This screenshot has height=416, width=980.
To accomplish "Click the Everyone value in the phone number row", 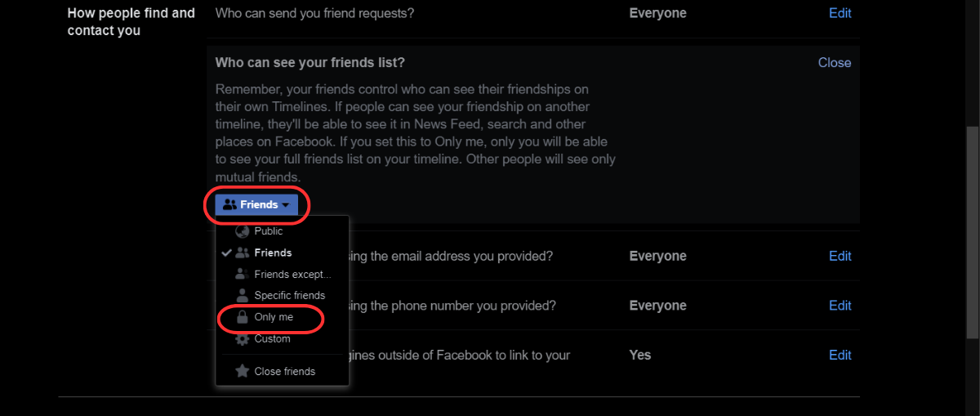I will (657, 306).
